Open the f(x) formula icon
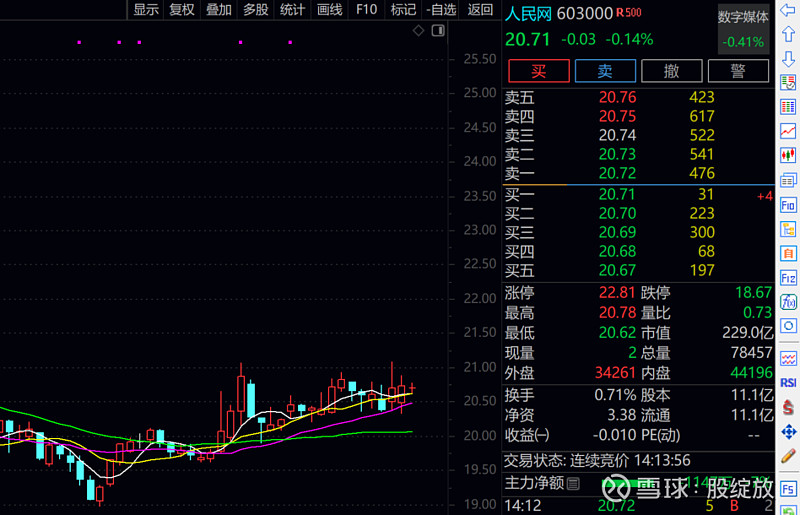The image size is (800, 515). coord(788,302)
